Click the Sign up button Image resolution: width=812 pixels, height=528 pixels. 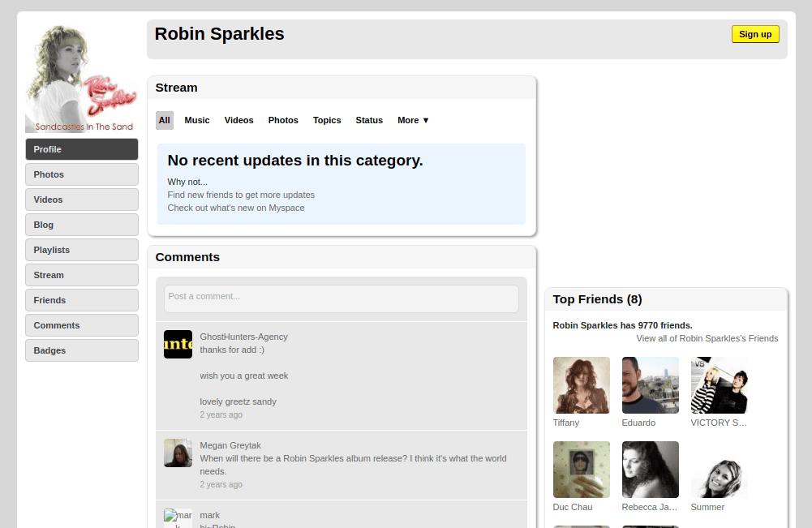pyautogui.click(x=755, y=34)
